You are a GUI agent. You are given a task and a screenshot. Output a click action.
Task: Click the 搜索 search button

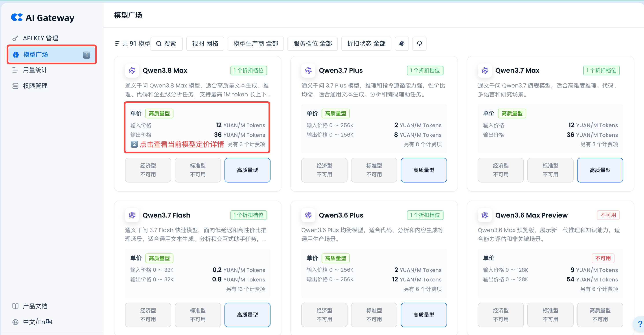tap(166, 44)
